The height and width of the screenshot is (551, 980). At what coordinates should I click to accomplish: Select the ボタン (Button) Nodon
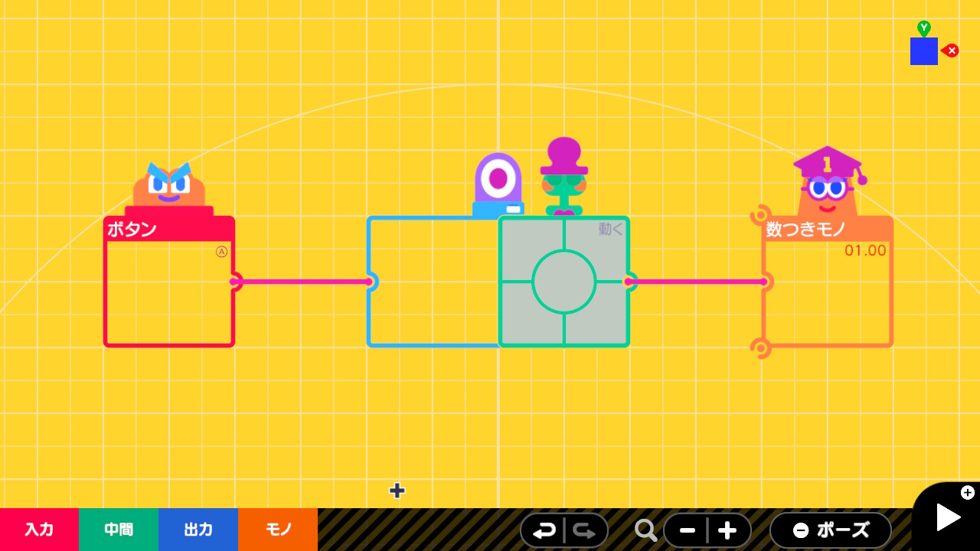click(169, 282)
